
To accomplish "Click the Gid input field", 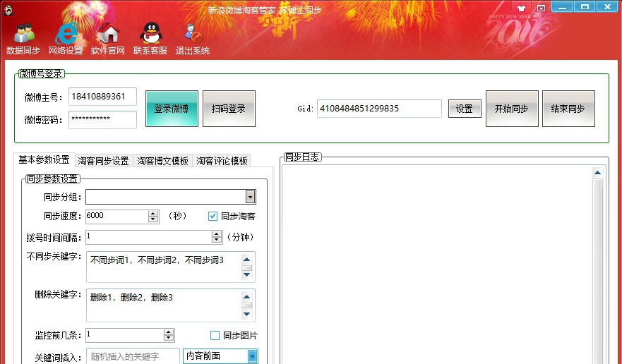I will tap(379, 109).
